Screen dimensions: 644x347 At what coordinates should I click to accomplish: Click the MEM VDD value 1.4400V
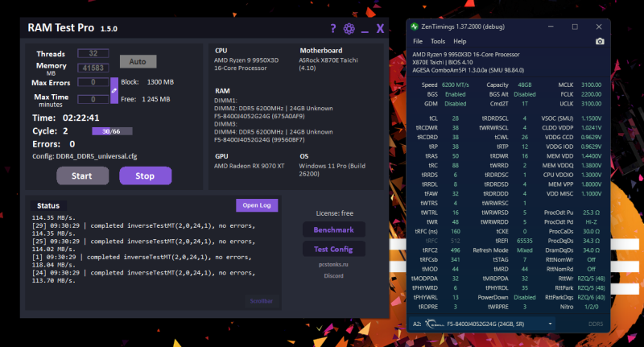[591, 156]
